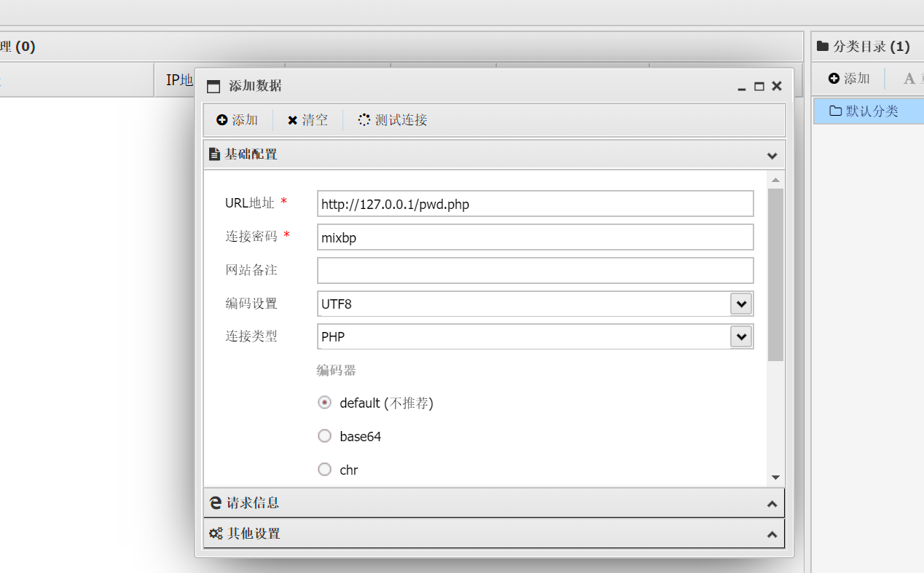Select the default (不推荐) encoder radio
The width and height of the screenshot is (924, 573).
[x=325, y=403]
